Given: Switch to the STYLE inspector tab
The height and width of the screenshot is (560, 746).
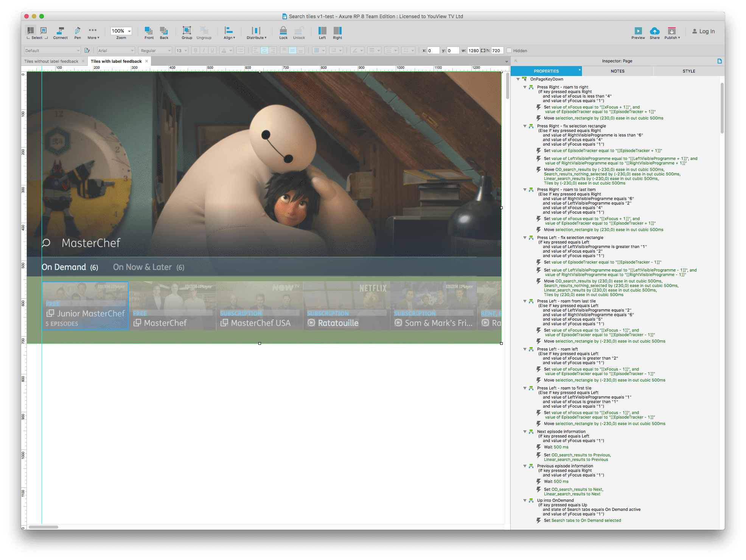Looking at the screenshot, I should (x=689, y=71).
